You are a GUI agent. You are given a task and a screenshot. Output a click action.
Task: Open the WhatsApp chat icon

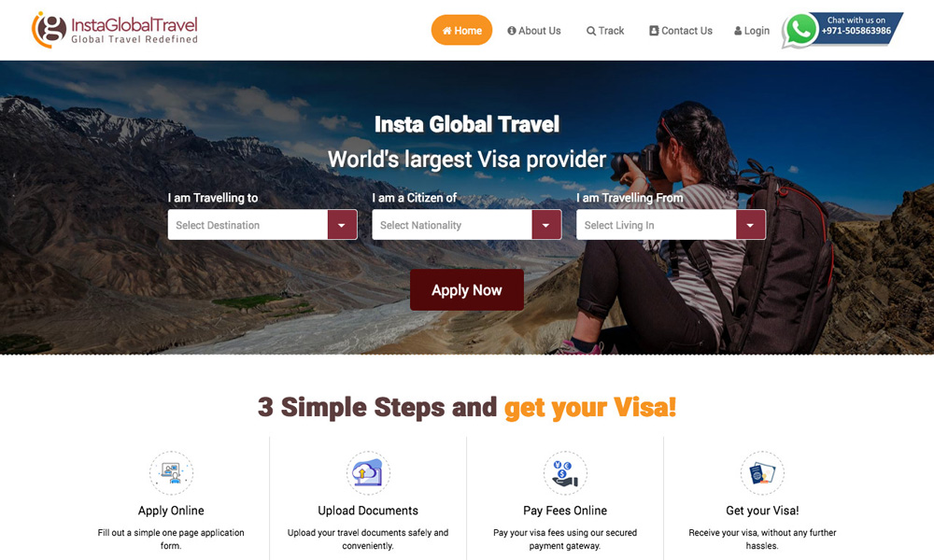point(800,31)
